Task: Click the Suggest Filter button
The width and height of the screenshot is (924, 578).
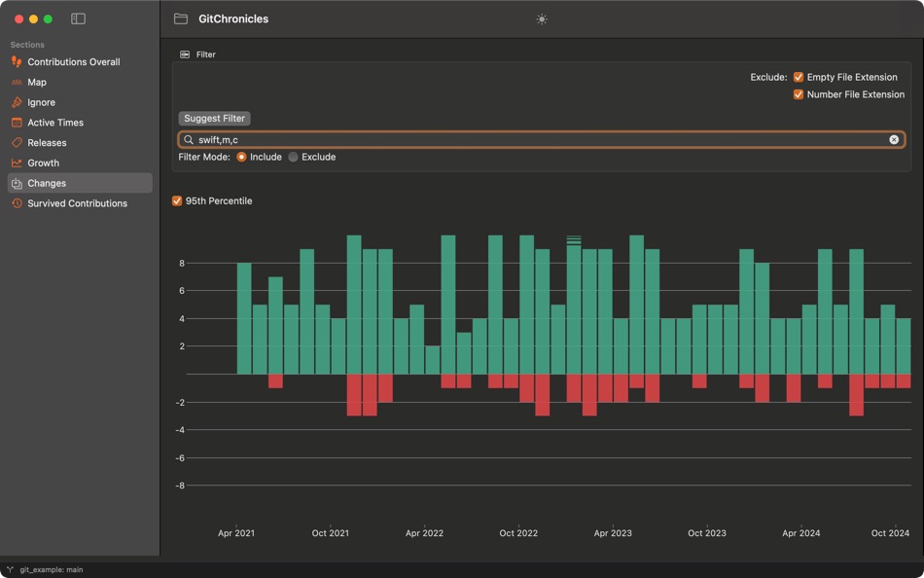Action: [215, 119]
